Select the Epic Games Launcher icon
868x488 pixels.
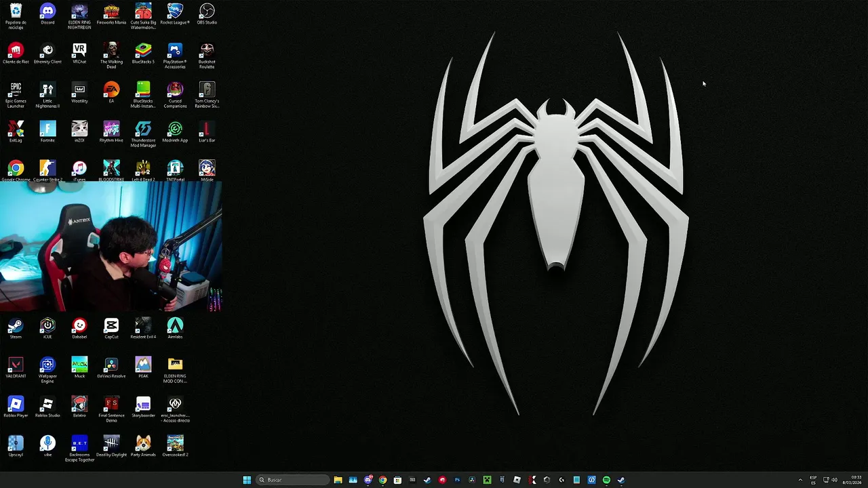16,95
